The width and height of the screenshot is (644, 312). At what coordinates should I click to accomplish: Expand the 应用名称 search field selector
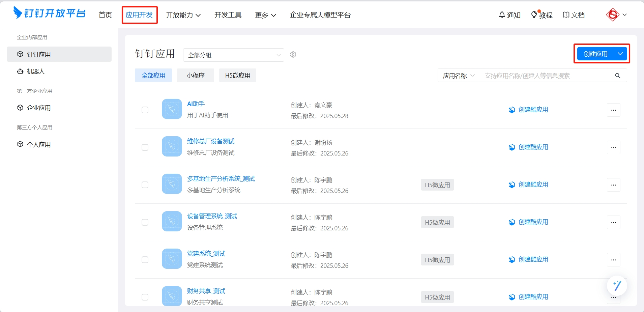click(459, 76)
